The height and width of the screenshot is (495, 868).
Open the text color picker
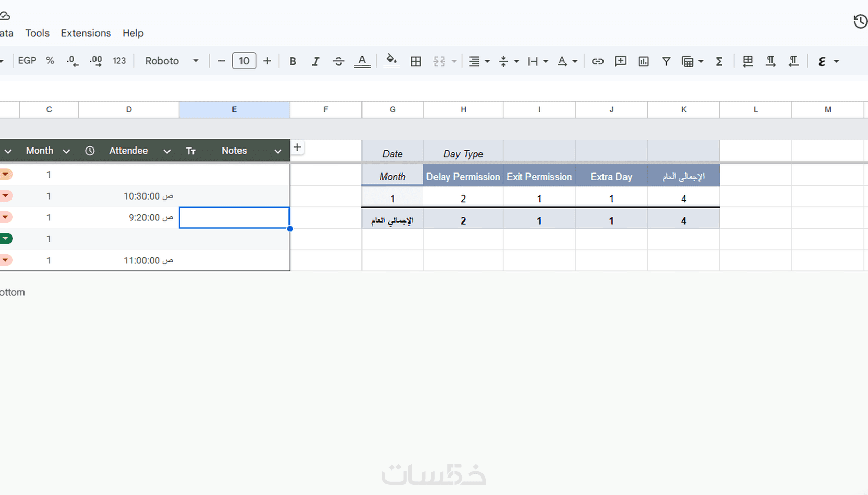pyautogui.click(x=362, y=61)
